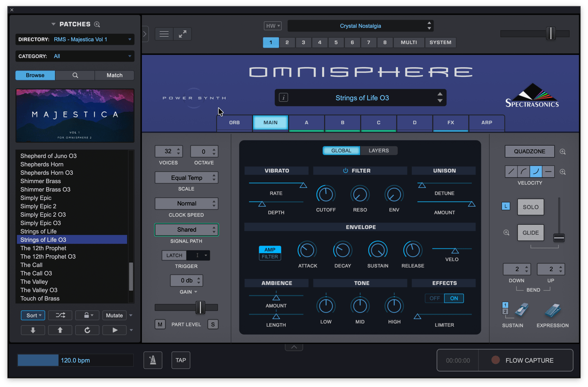
Task: Click the collapse browser chevron arrow
Action: [145, 34]
